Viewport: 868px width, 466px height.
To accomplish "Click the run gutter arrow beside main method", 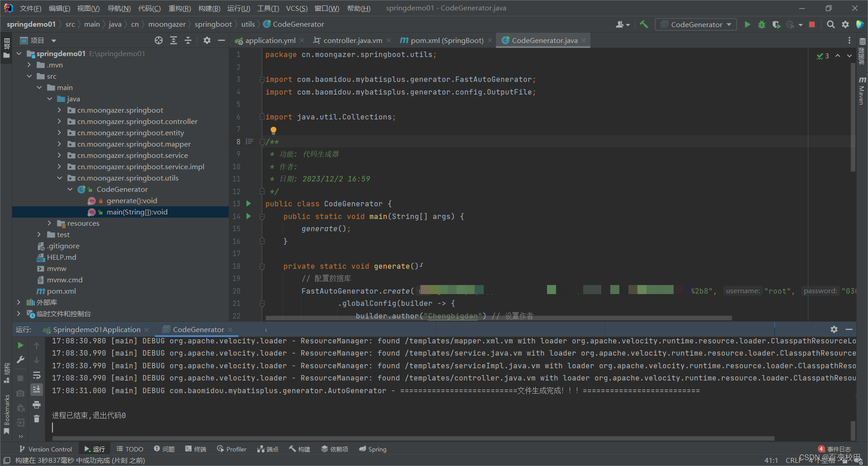I will (x=249, y=216).
